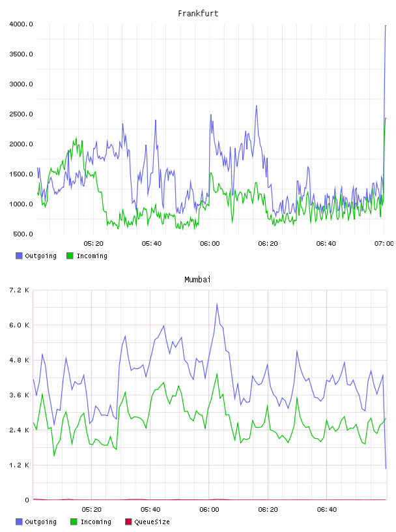
Task: Click the 3500.0 y-axis label on Frankfurt chart
Action: tap(21, 54)
